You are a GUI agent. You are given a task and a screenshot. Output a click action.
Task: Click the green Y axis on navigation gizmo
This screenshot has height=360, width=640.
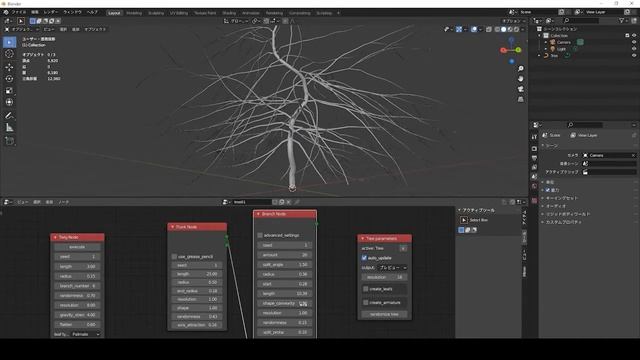tap(518, 50)
